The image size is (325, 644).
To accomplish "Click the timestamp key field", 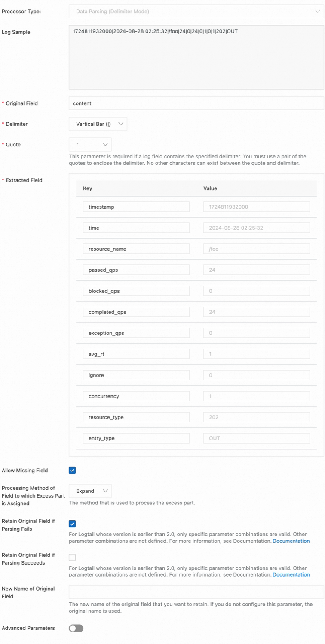I will click(x=136, y=207).
